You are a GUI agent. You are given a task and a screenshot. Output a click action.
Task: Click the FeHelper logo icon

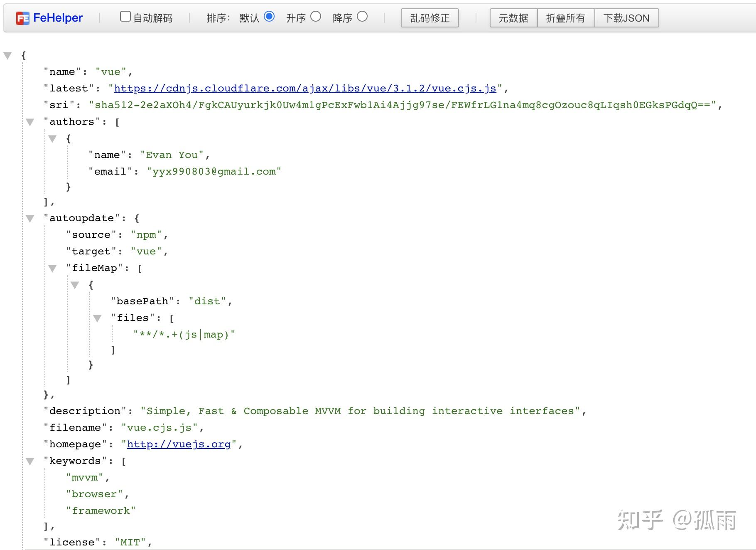pos(22,18)
